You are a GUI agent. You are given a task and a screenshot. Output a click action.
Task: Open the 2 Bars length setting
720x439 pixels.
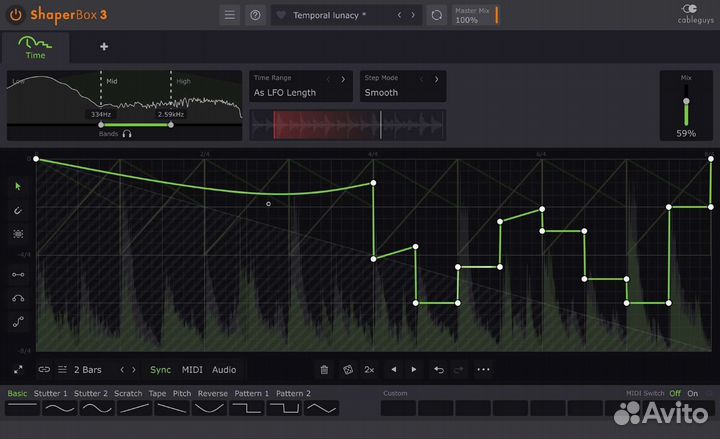coord(88,370)
